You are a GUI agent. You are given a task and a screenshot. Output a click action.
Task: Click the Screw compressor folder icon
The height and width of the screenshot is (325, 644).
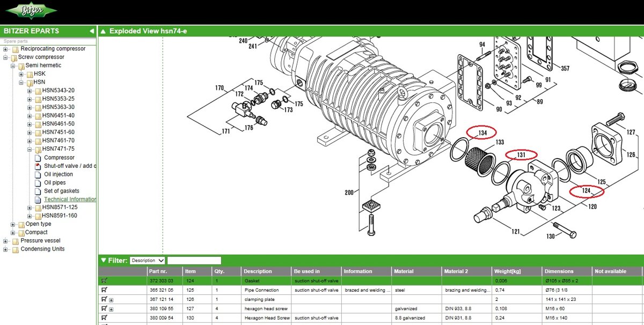[14, 57]
